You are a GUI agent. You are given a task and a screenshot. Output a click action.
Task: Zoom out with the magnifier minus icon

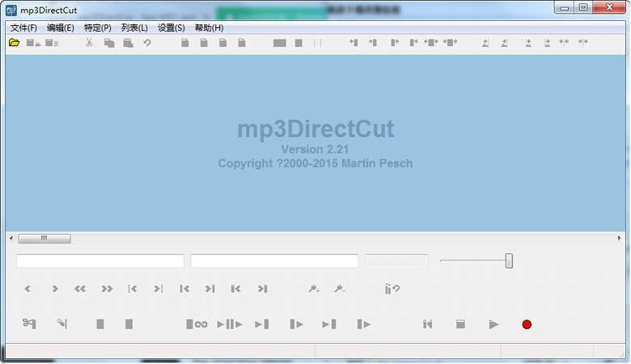340,289
